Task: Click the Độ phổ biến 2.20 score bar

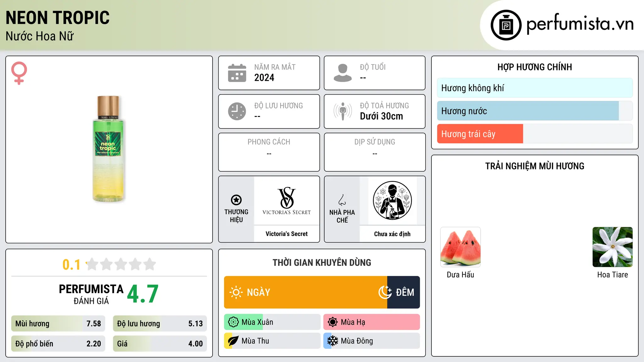Action: coord(58,344)
